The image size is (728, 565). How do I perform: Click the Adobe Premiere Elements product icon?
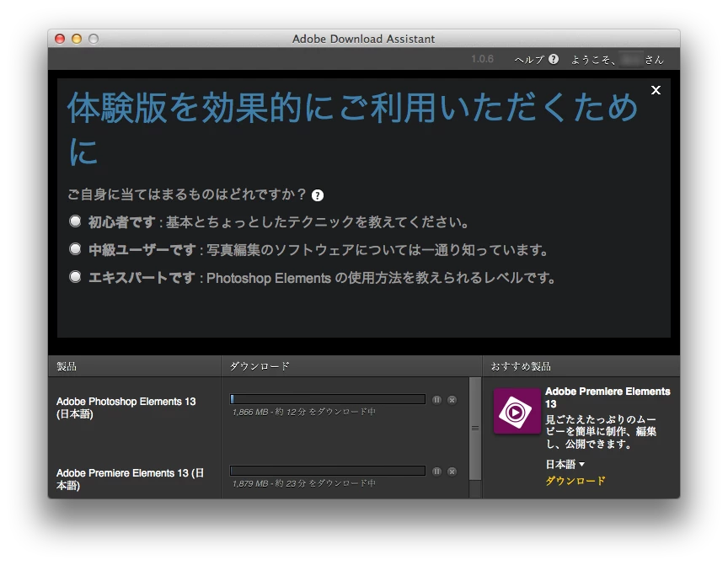(x=517, y=411)
